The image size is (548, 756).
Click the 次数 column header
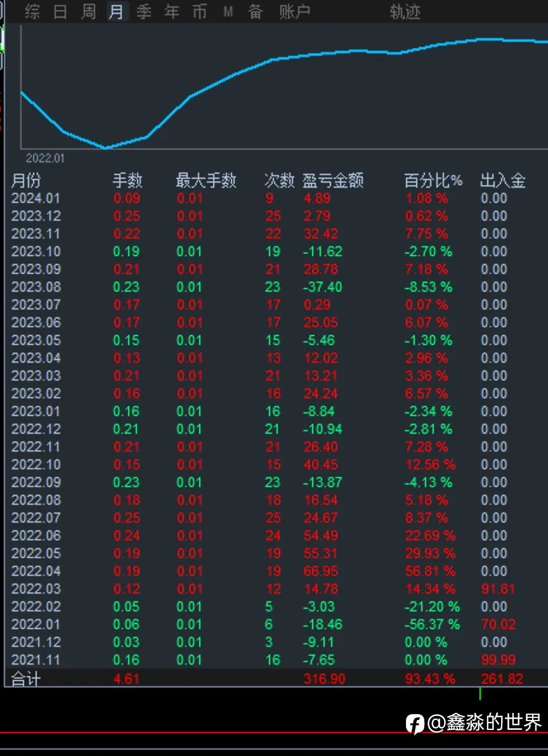(280, 181)
